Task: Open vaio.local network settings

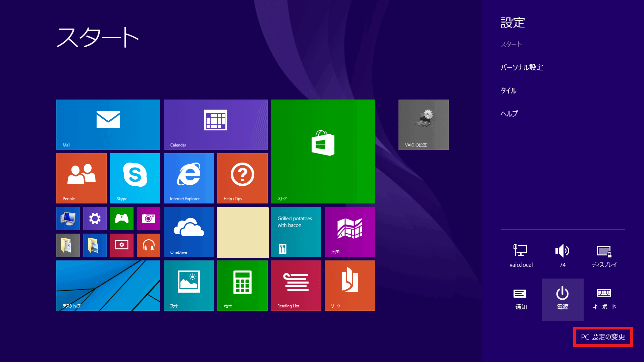Action: point(521,256)
